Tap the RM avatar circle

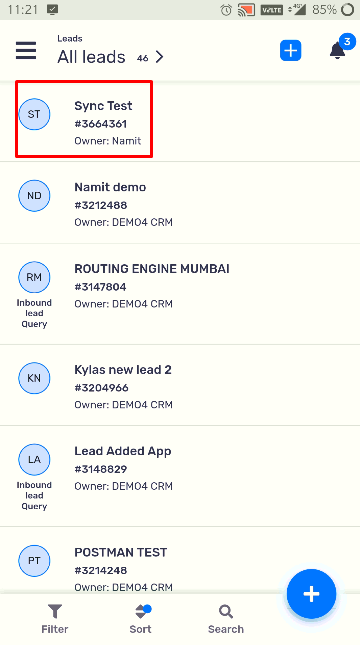click(x=34, y=277)
